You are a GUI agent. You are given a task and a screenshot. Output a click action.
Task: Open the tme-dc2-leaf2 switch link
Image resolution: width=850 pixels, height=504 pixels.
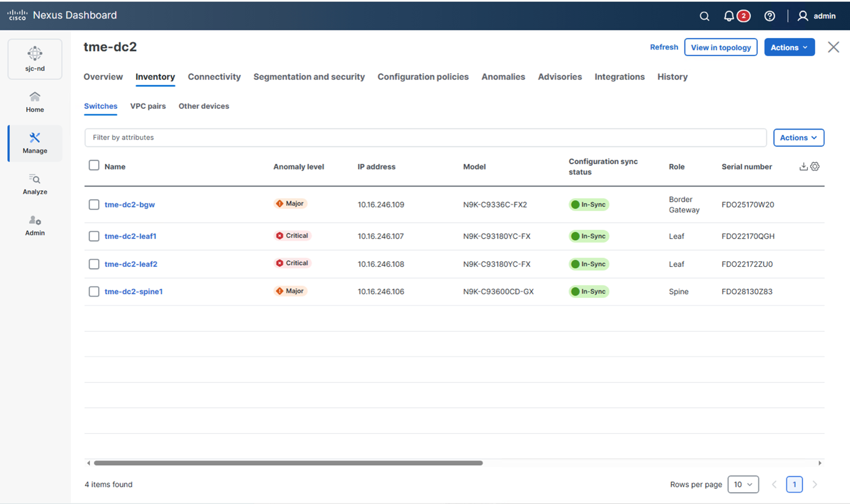pyautogui.click(x=131, y=264)
